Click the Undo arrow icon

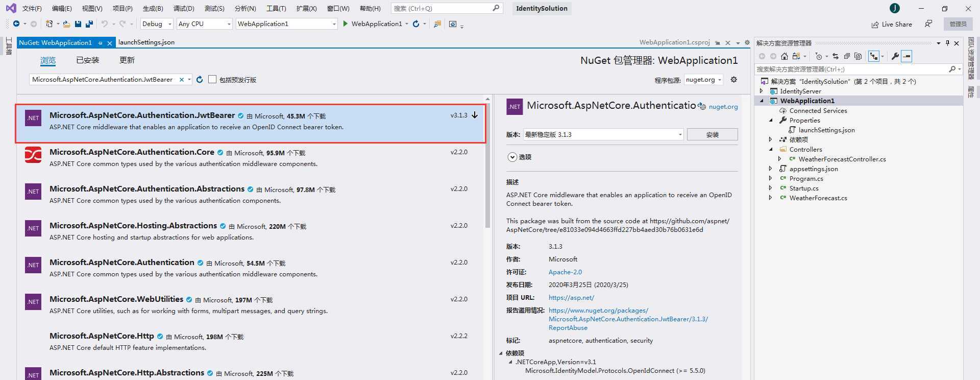(x=104, y=24)
